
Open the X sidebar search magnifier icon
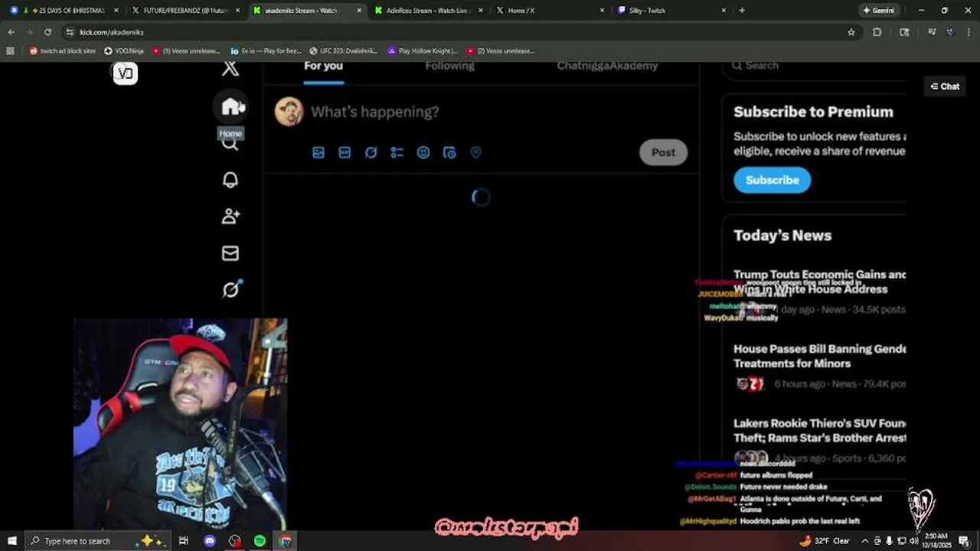click(x=230, y=144)
